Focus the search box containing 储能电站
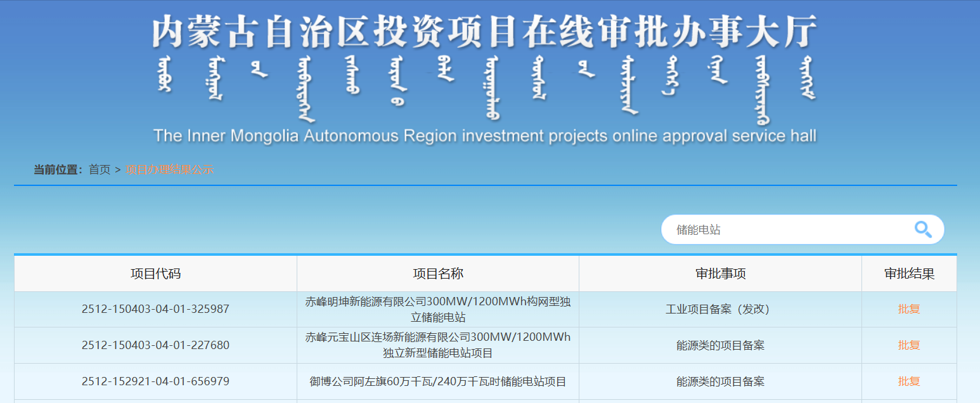This screenshot has height=403, width=980. pyautogui.click(x=786, y=230)
